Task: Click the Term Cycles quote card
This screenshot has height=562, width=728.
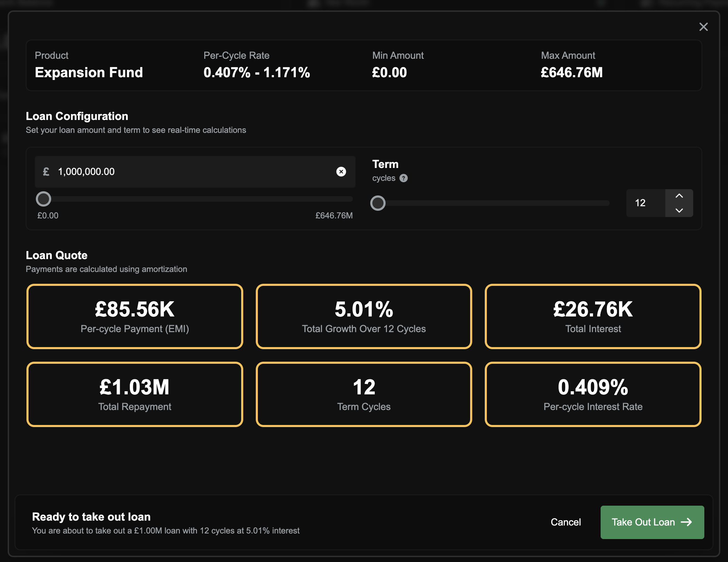Action: click(364, 394)
